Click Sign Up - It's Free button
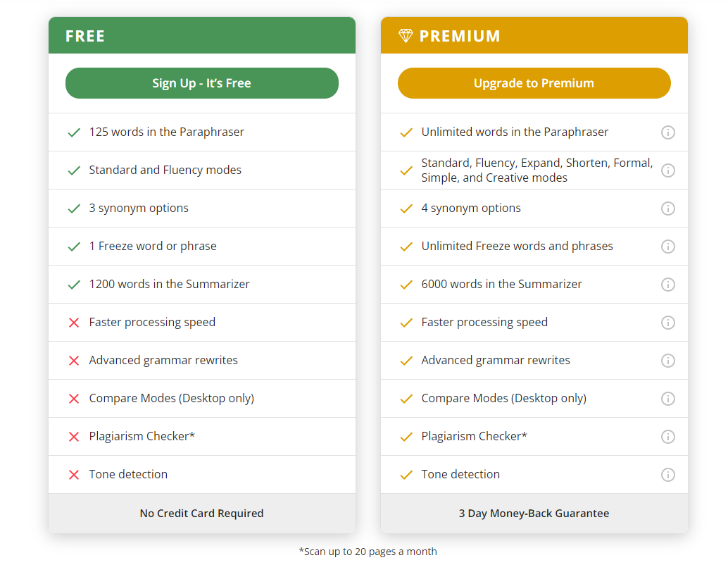 (201, 83)
